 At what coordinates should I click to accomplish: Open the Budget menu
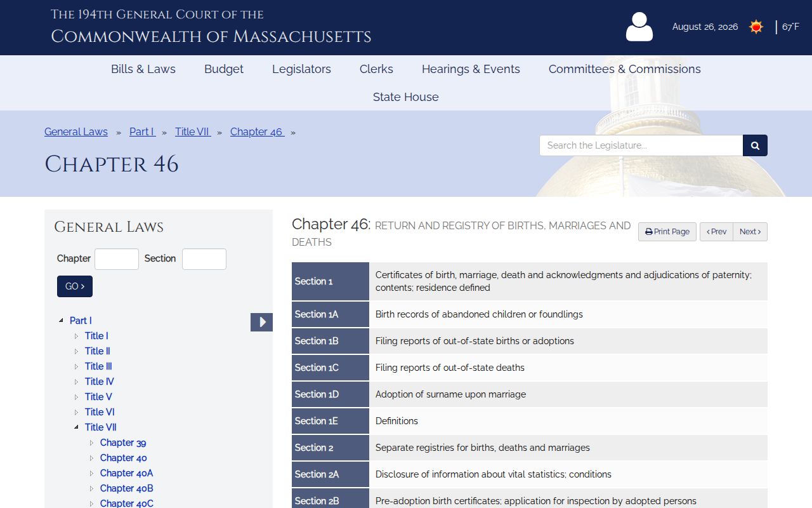[x=224, y=69]
